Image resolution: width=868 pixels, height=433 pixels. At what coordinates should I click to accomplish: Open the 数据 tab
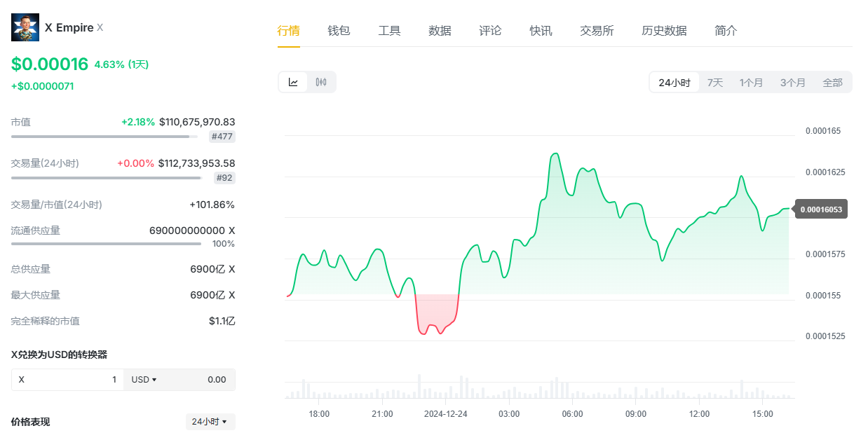click(x=440, y=31)
